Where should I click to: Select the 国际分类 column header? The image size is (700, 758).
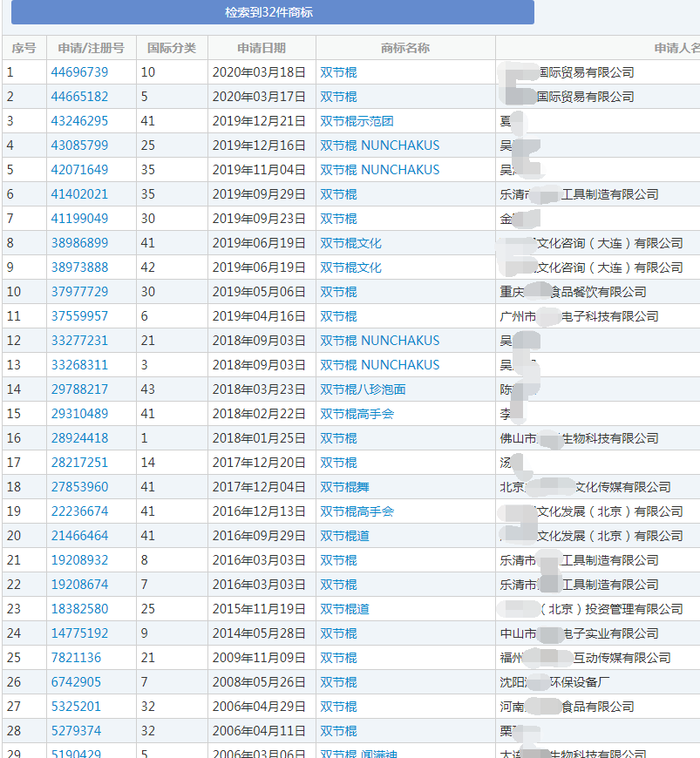click(x=172, y=48)
